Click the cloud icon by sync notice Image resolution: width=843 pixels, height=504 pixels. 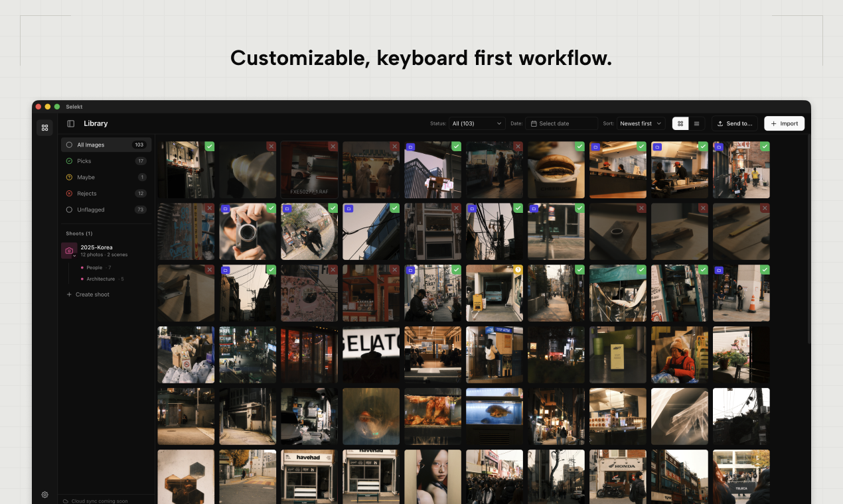point(66,501)
